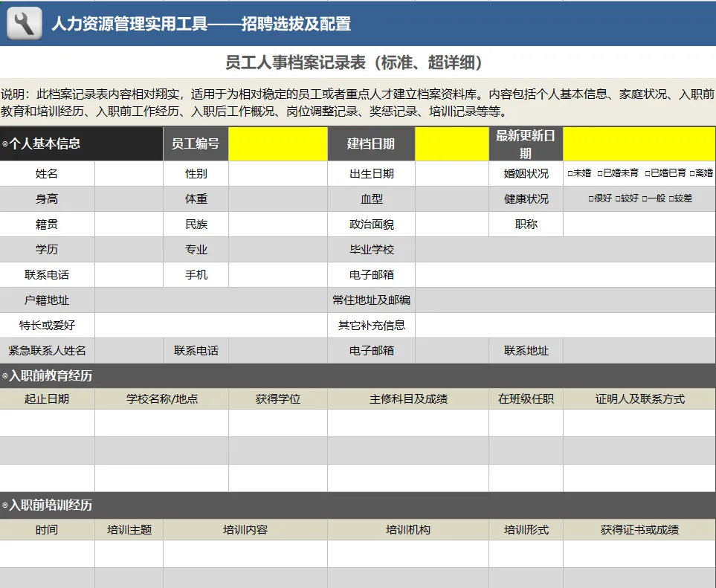Click first empty row cell under 获得学位

coord(278,423)
